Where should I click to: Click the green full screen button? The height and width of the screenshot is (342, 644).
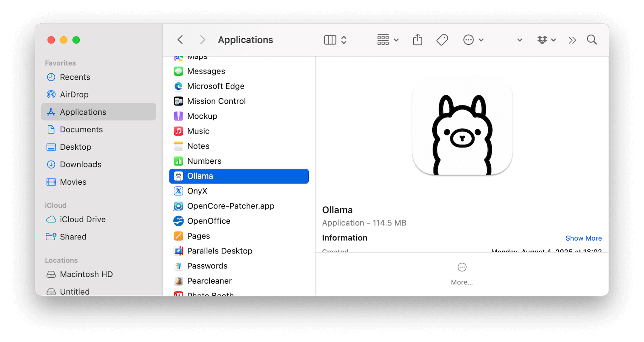point(76,40)
